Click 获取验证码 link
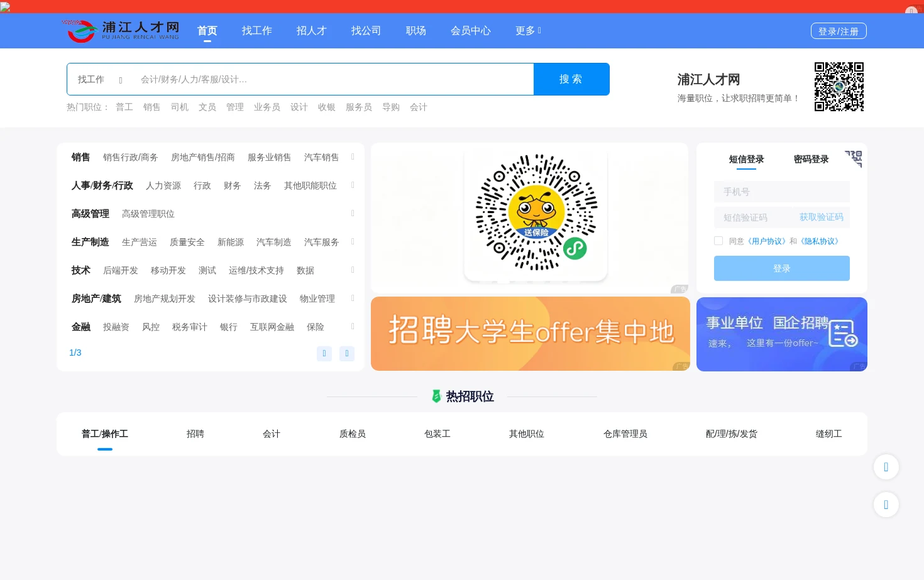 click(822, 217)
